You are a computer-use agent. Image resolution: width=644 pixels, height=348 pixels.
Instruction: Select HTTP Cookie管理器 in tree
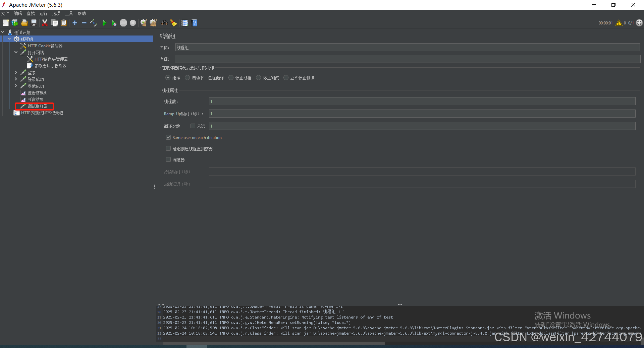click(45, 46)
